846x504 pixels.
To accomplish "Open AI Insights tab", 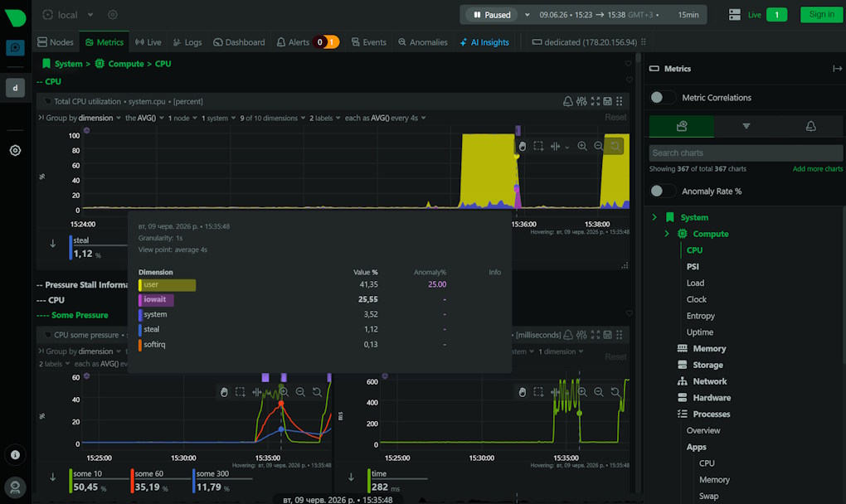I will click(x=484, y=42).
